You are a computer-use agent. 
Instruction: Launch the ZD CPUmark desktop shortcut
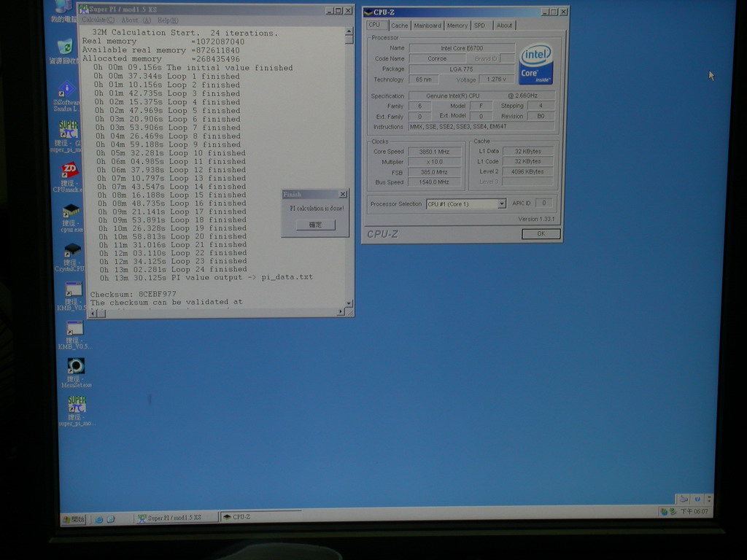pyautogui.click(x=69, y=177)
